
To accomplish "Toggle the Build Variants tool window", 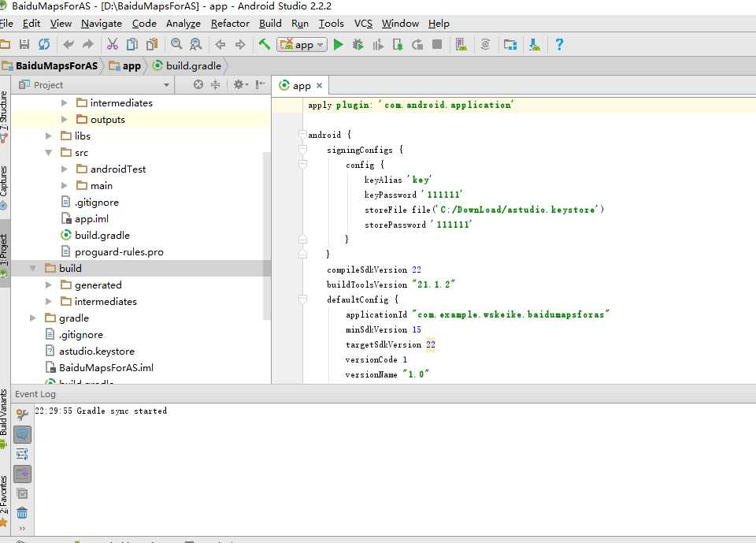I will coord(5,419).
